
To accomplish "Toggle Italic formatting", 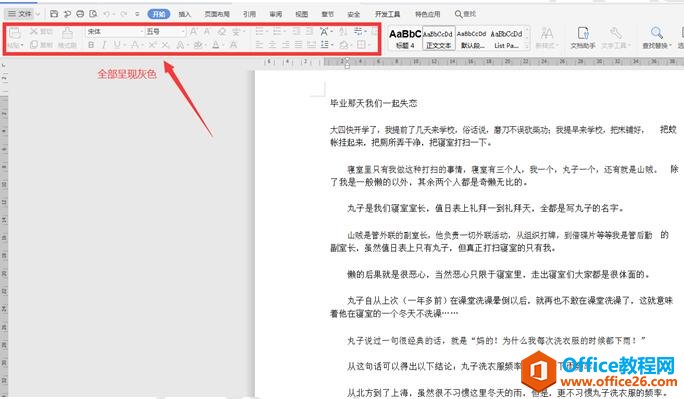I will tap(104, 44).
